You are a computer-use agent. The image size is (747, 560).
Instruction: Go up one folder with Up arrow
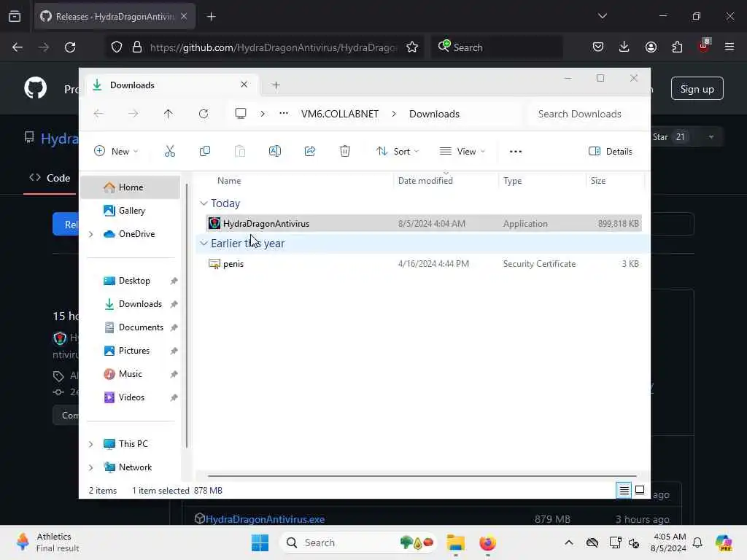coord(169,114)
